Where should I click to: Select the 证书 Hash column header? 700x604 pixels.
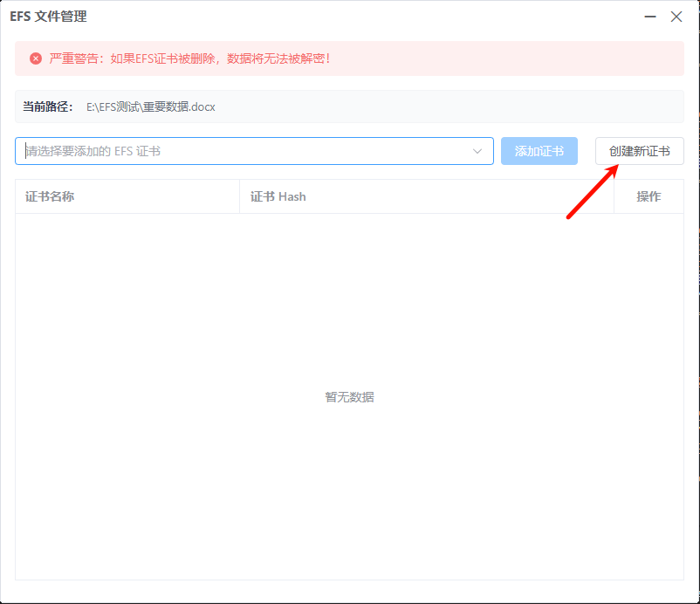[x=278, y=196]
